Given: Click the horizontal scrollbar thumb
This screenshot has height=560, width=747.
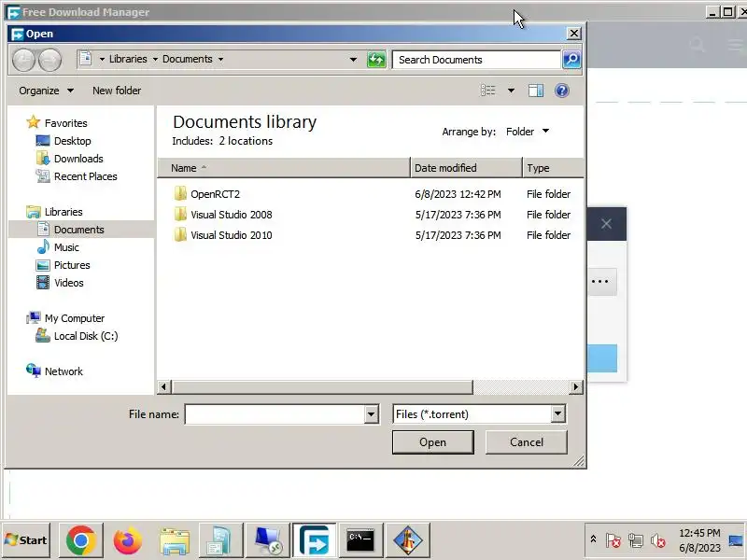Looking at the screenshot, I should (322, 387).
